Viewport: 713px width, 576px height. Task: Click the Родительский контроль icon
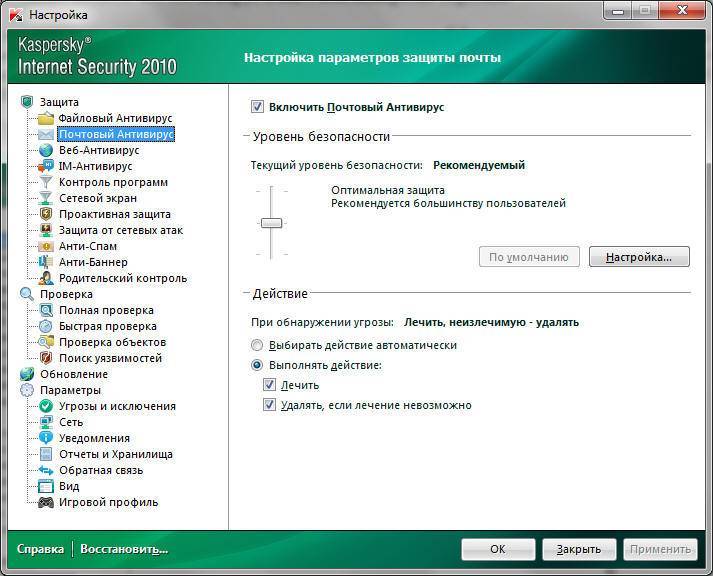tap(45, 278)
